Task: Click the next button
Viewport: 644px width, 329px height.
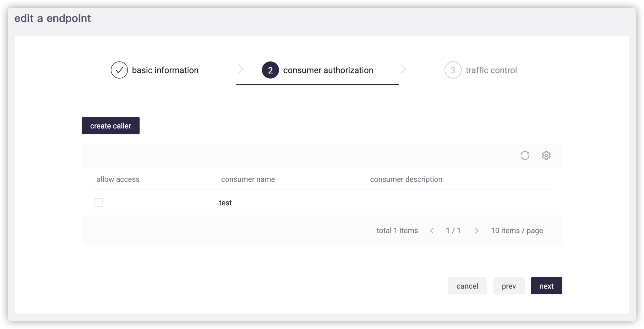Action: [546, 286]
